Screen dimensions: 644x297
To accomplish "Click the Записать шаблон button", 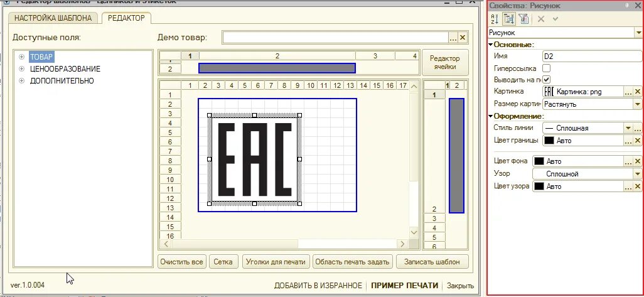I will pyautogui.click(x=432, y=262).
